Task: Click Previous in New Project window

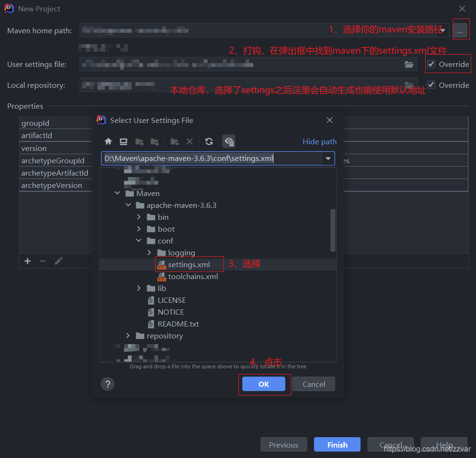Action: [284, 445]
